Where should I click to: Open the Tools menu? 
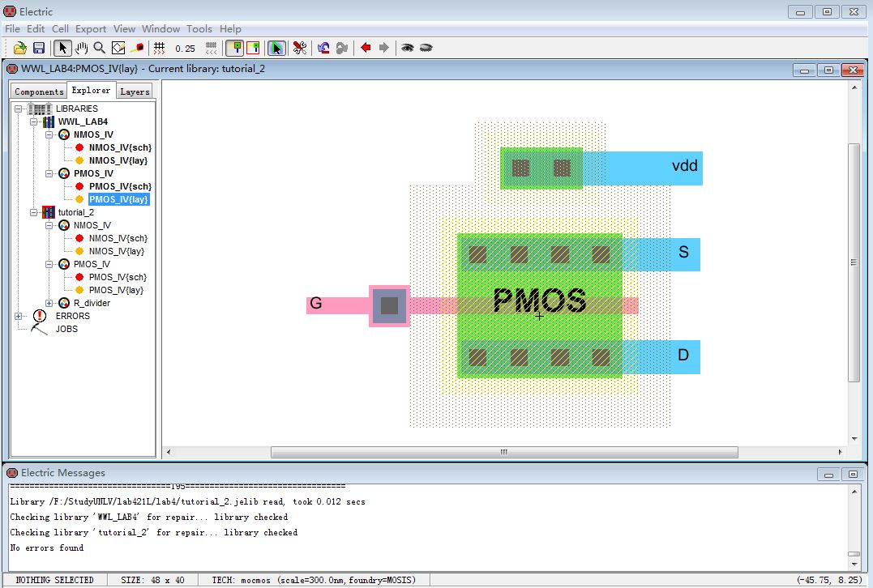coord(199,28)
